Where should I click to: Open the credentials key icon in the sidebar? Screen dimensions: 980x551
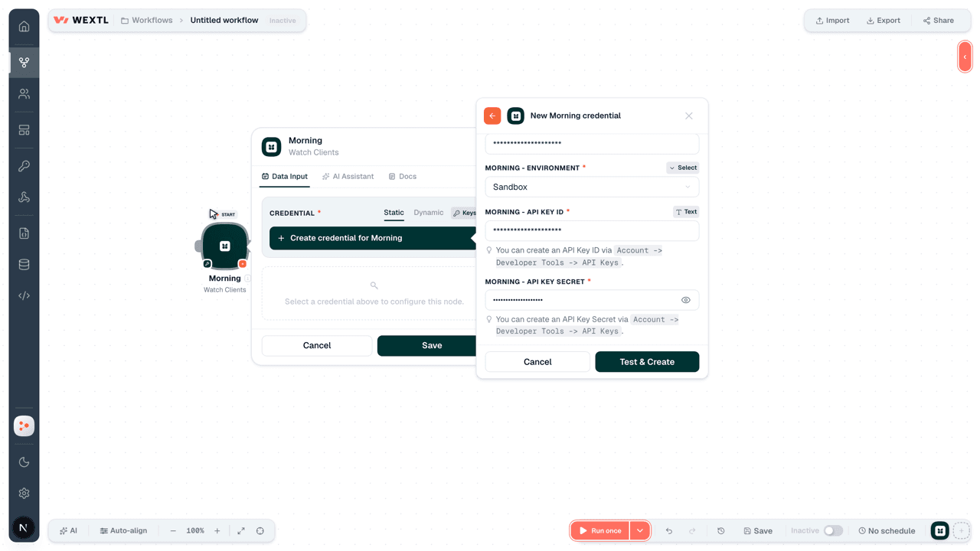[24, 166]
